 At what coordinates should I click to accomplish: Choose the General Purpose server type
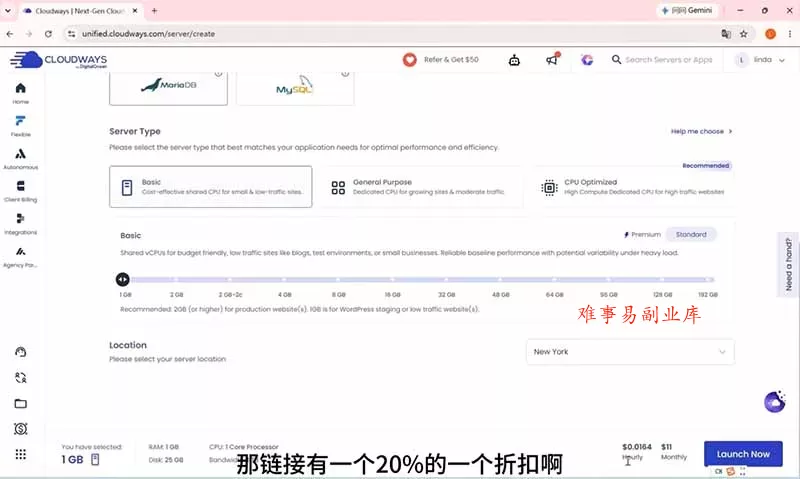421,187
